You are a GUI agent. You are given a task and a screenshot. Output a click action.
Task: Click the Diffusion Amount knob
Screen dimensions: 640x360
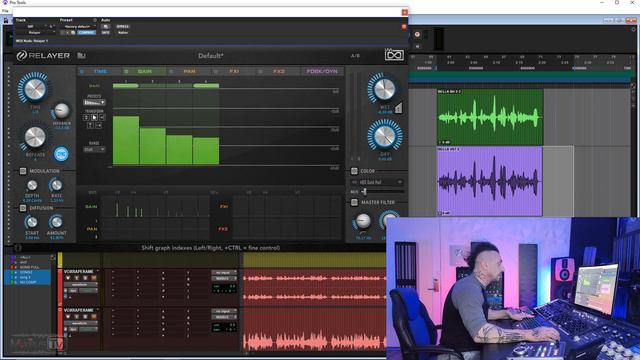[56, 222]
